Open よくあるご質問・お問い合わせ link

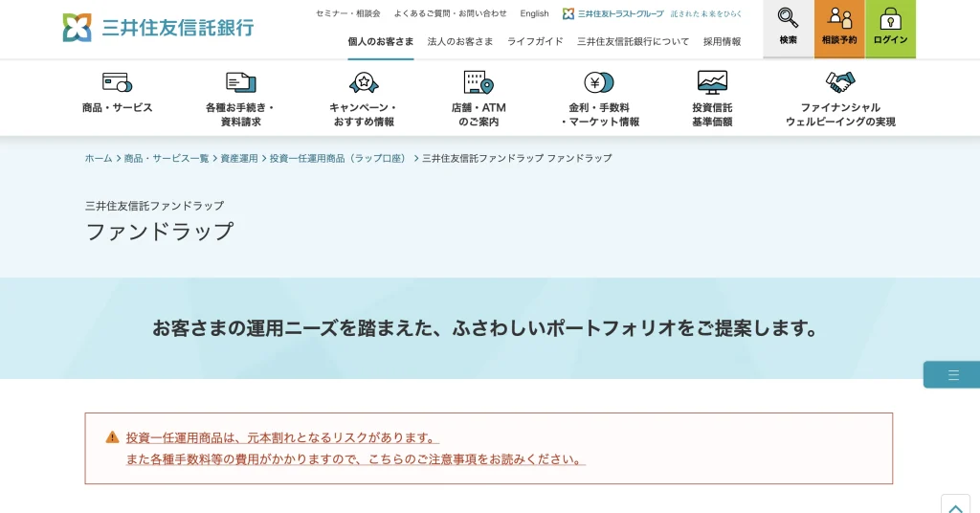coord(450,13)
